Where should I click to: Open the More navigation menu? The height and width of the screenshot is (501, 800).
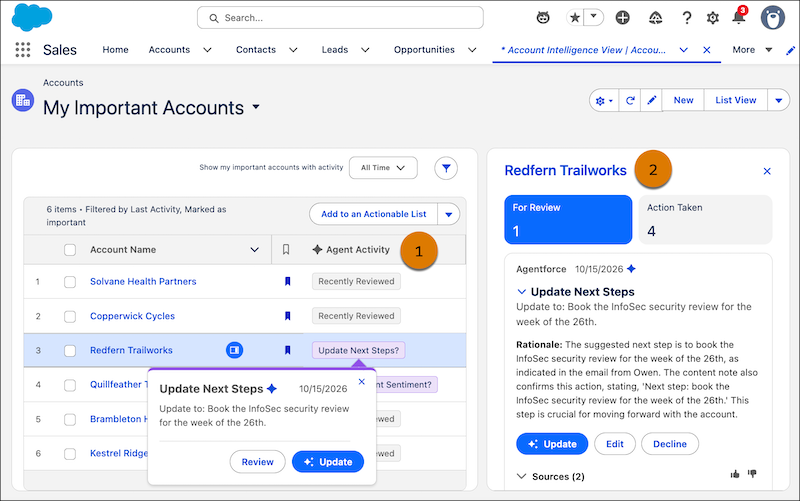click(x=752, y=50)
